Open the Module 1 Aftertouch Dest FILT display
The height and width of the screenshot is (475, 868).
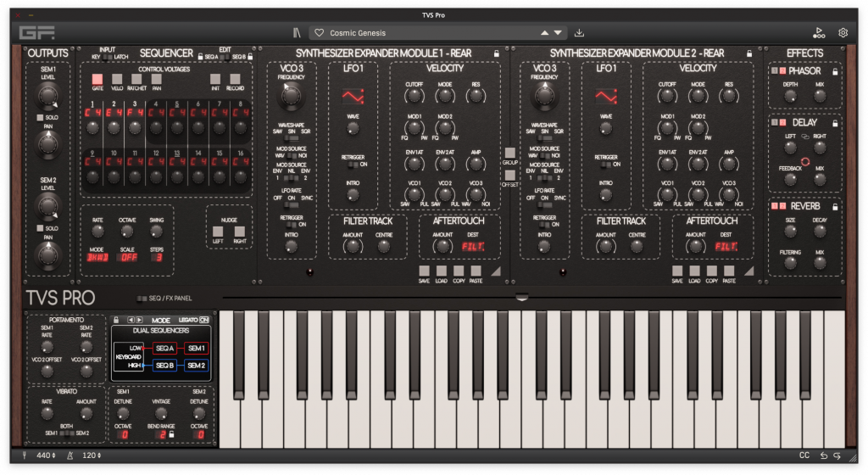473,247
